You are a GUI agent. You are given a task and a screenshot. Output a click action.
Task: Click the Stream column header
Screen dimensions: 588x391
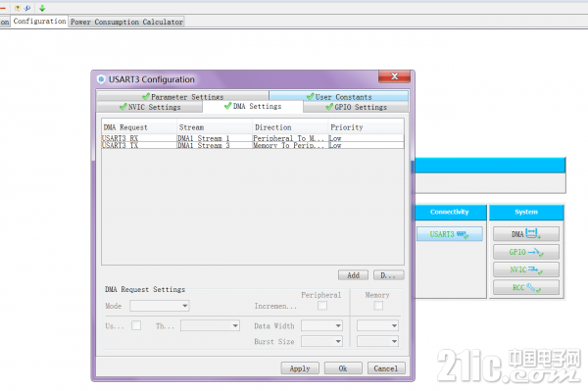215,127
